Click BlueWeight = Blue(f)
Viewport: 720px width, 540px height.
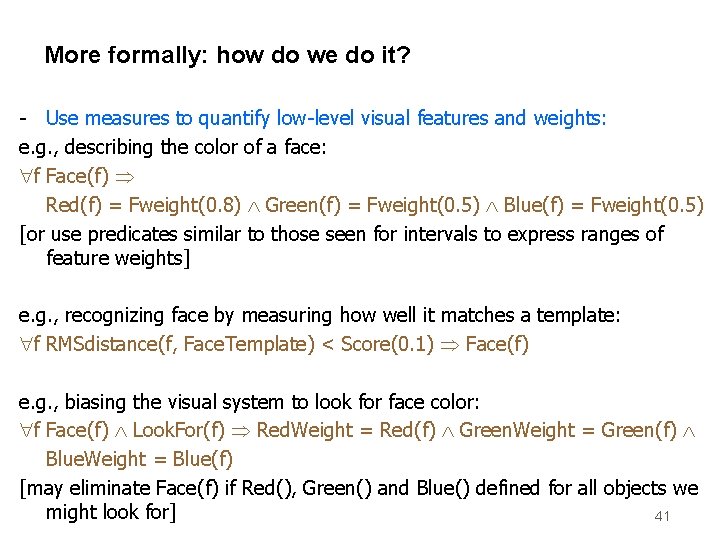(x=139, y=459)
